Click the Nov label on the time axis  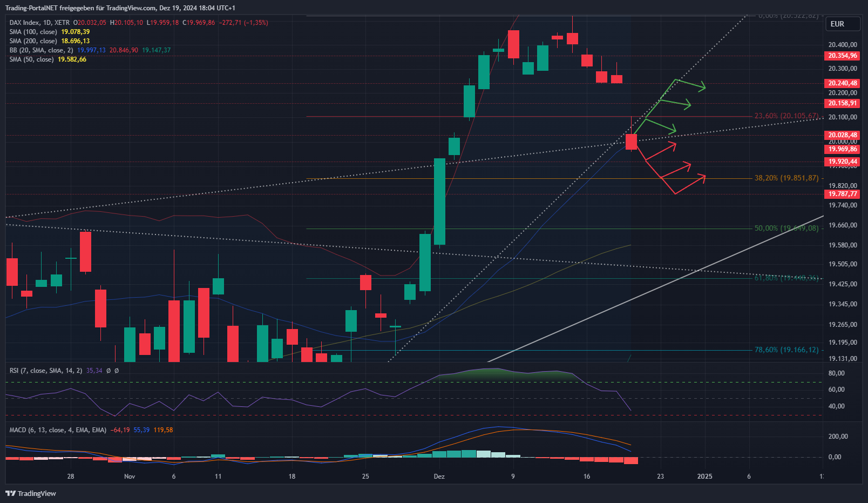point(130,477)
